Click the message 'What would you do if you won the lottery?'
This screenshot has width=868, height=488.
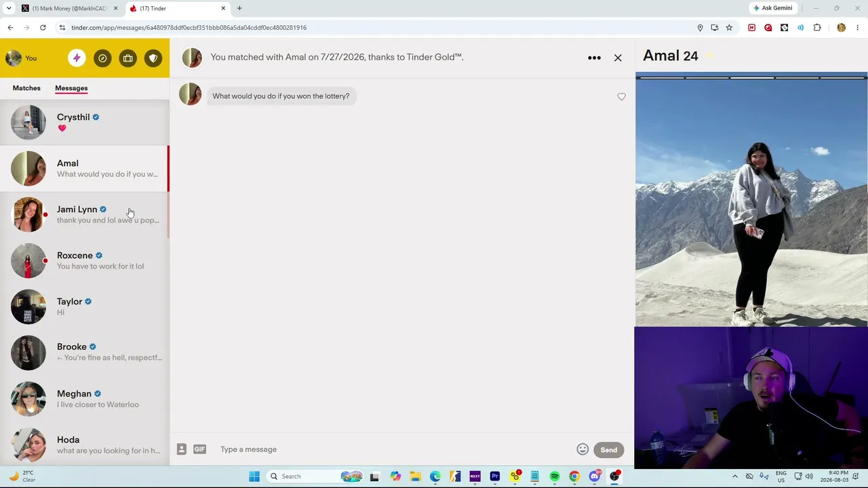281,96
